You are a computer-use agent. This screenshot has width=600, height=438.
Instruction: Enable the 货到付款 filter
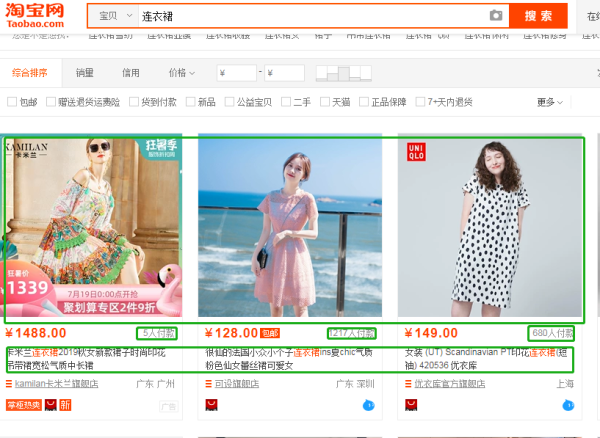click(x=134, y=102)
